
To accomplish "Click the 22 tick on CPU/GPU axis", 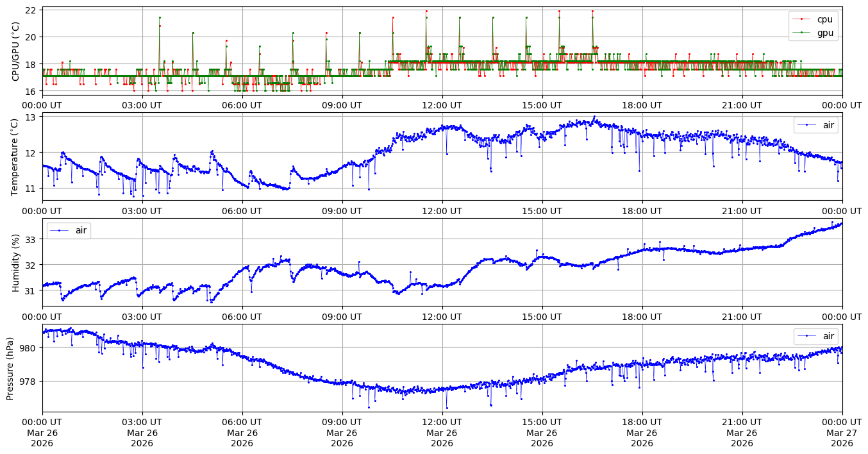I will [31, 10].
